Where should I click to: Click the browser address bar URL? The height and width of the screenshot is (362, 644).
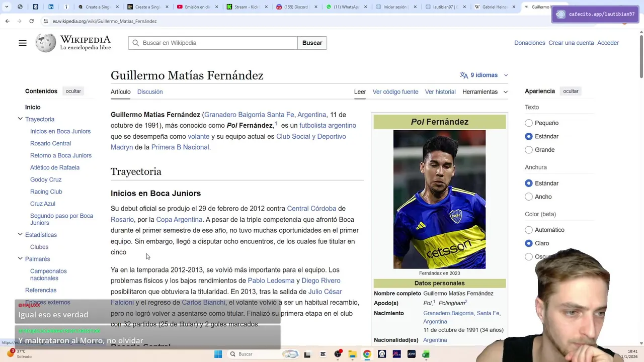coord(105,21)
